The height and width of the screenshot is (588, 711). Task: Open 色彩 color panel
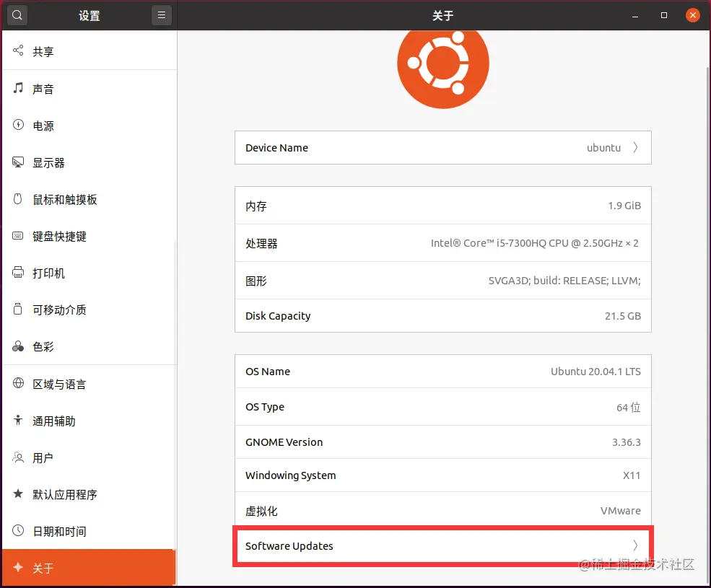[90, 347]
